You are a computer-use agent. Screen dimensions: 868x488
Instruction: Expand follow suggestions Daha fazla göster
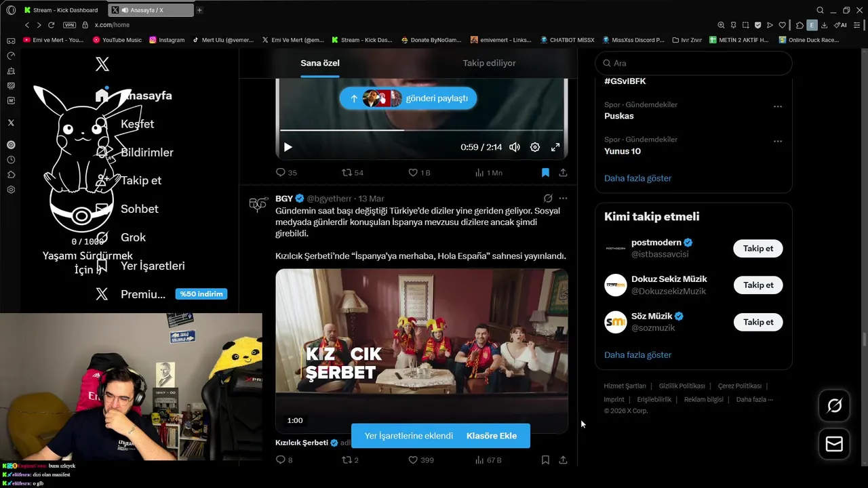tap(637, 355)
